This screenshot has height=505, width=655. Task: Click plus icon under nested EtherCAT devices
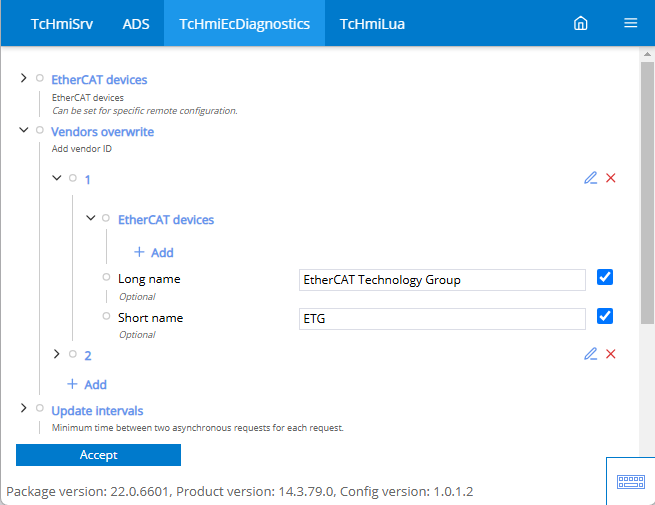[x=139, y=252]
